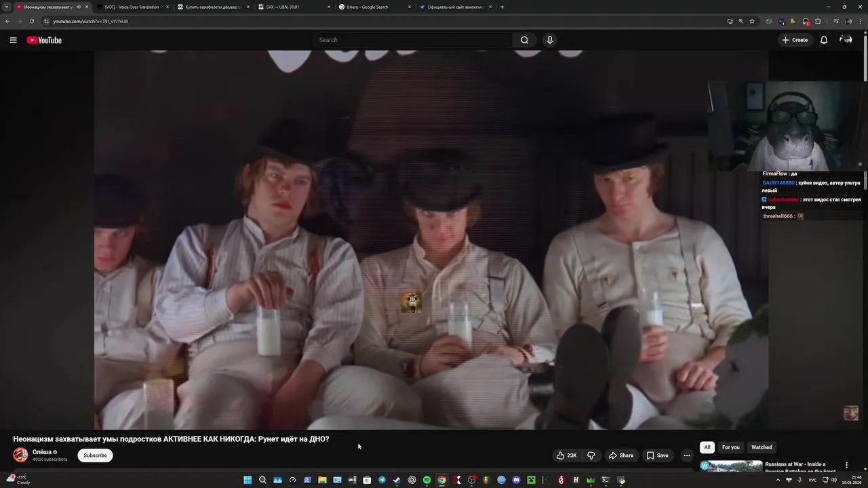The image size is (868, 488).
Task: Close the IvAero Google Search tab
Action: [x=410, y=7]
